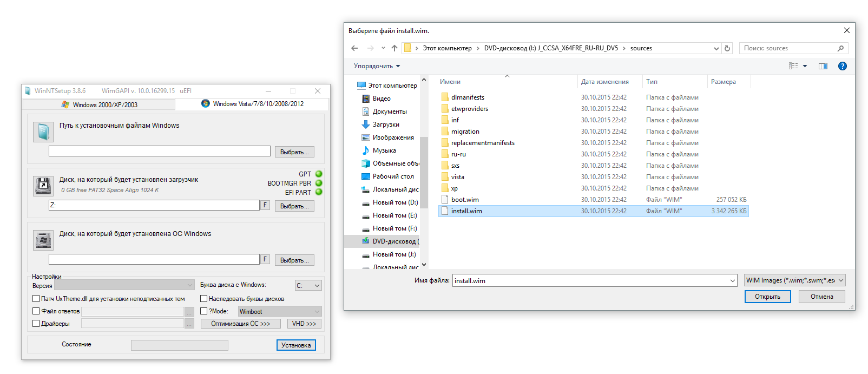Open the WIM Images file type dropdown

click(795, 280)
